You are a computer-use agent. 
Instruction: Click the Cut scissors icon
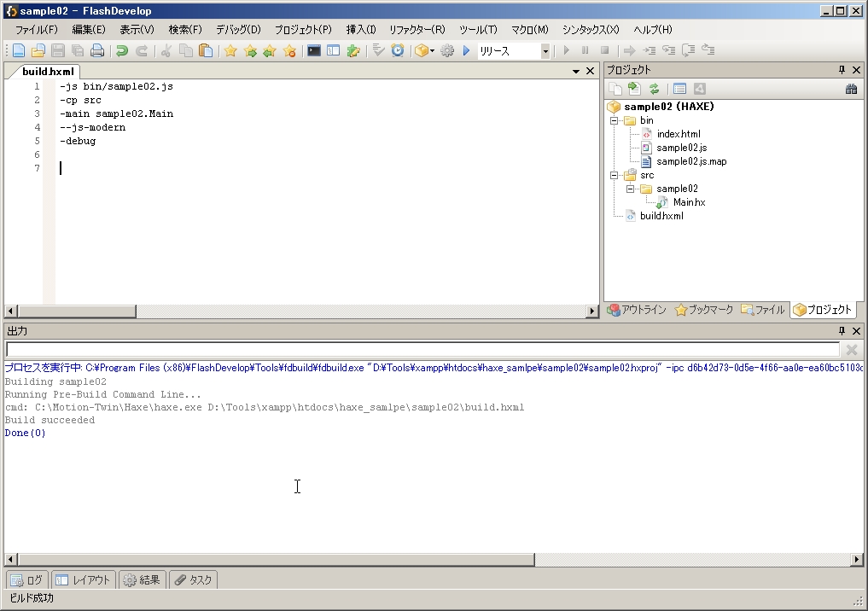click(166, 51)
